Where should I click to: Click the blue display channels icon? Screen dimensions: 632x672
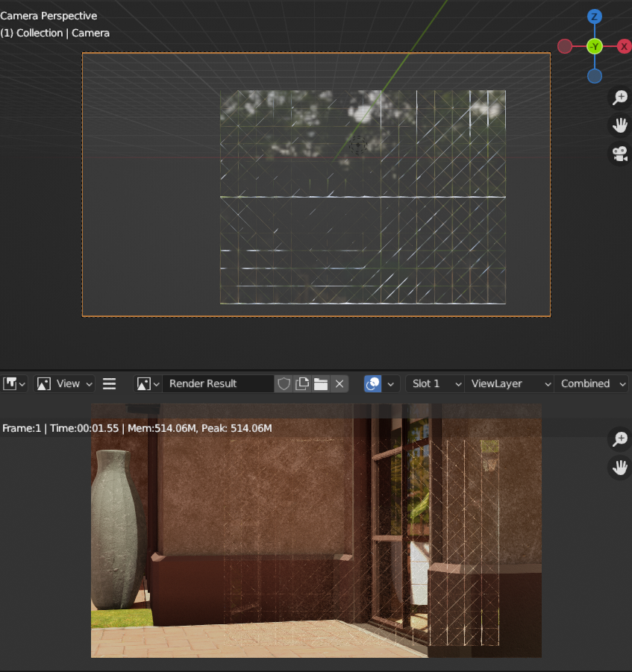pos(372,383)
